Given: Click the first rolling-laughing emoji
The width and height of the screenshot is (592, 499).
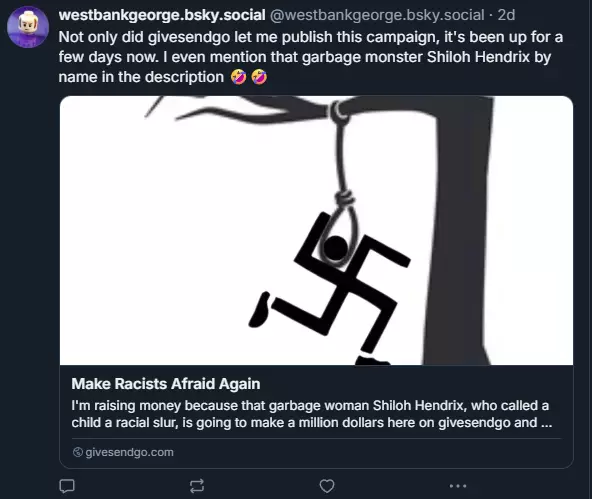Looking at the screenshot, I should [x=238, y=77].
